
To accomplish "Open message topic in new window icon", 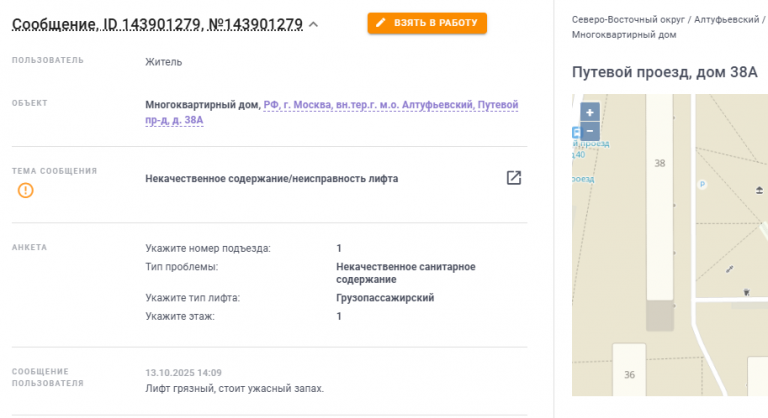I will [x=513, y=178].
